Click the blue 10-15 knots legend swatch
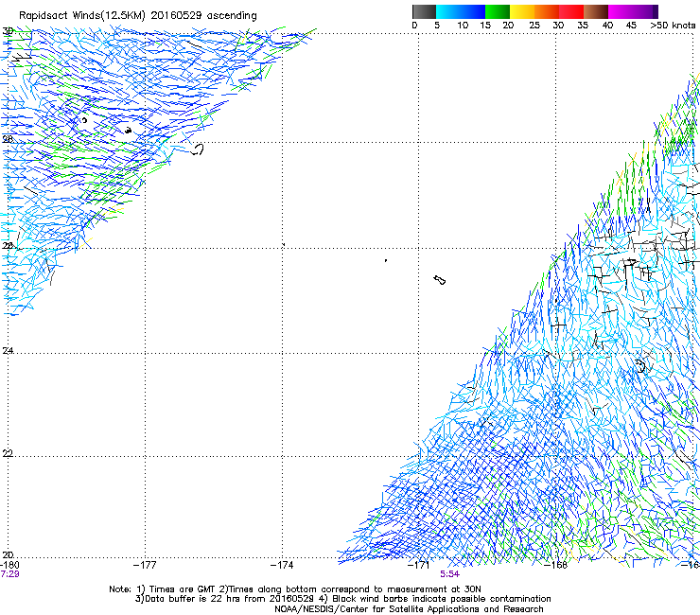This screenshot has height=615, width=700. pyautogui.click(x=473, y=11)
